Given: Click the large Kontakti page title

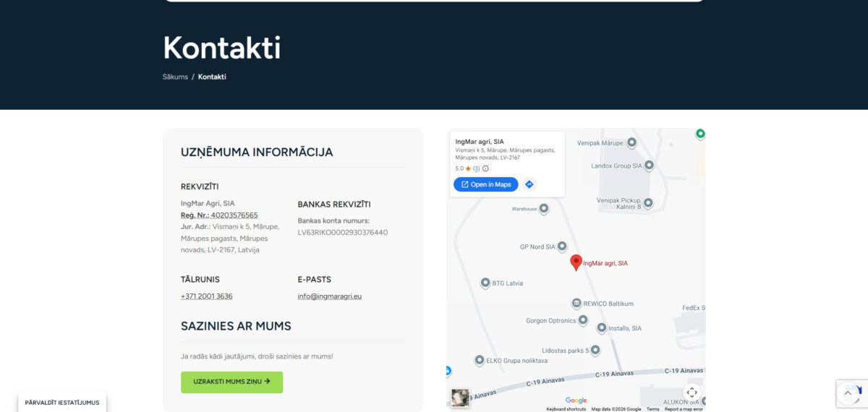Looking at the screenshot, I should point(221,48).
